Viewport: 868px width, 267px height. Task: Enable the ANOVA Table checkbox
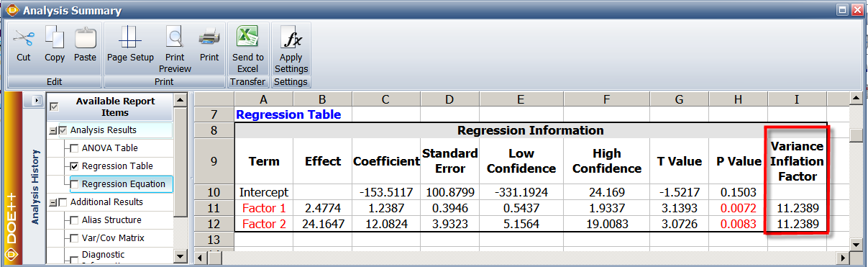pyautogui.click(x=74, y=148)
